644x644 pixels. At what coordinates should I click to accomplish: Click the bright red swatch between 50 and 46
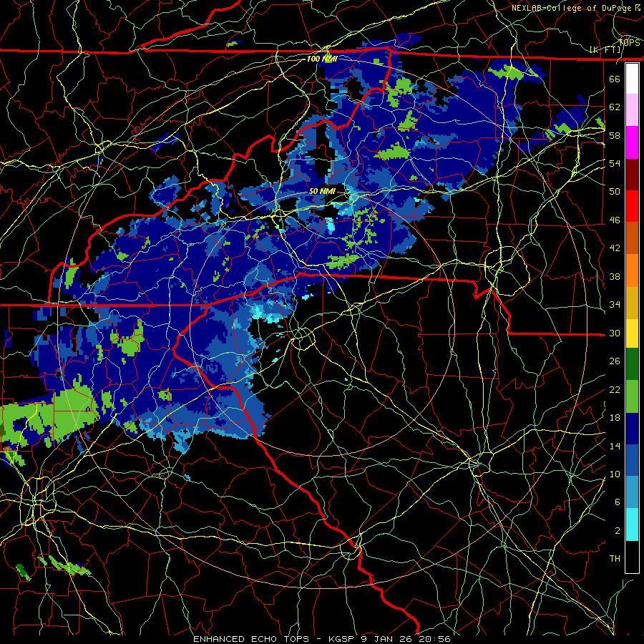(632, 207)
